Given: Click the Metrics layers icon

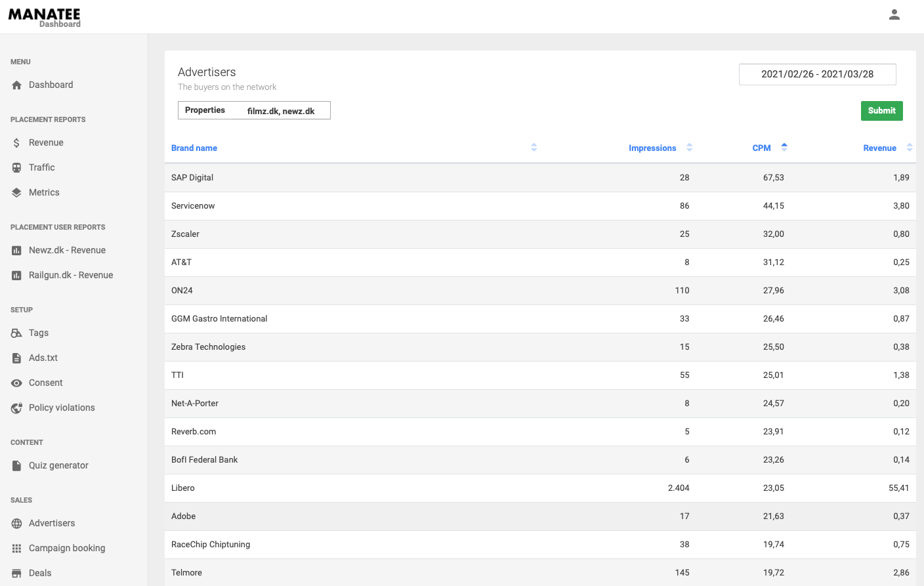Looking at the screenshot, I should click(x=17, y=193).
